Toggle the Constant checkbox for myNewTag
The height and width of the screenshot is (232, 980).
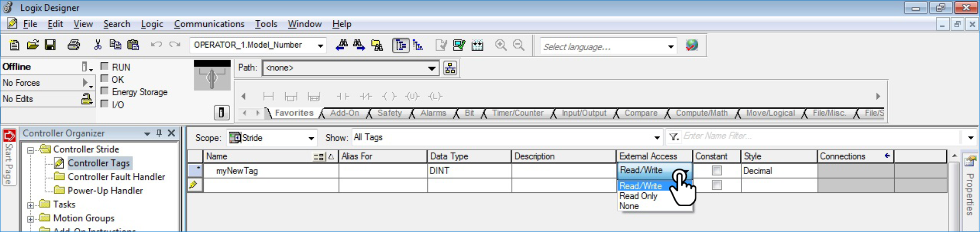pyautogui.click(x=717, y=171)
